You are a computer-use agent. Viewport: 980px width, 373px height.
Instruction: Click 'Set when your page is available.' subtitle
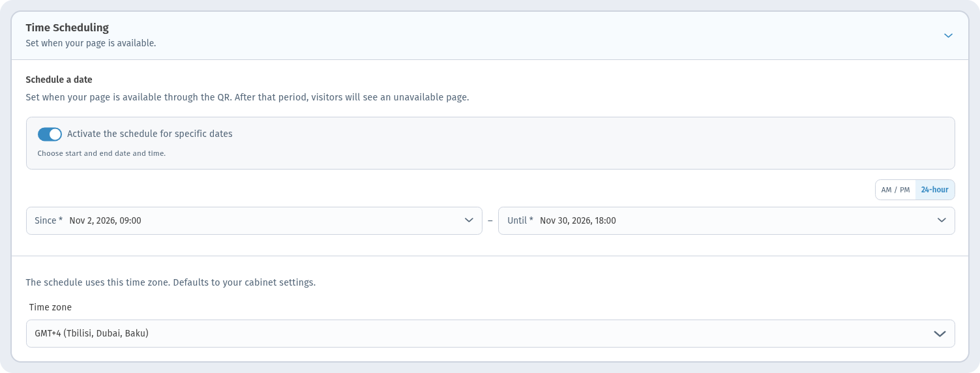pos(91,44)
